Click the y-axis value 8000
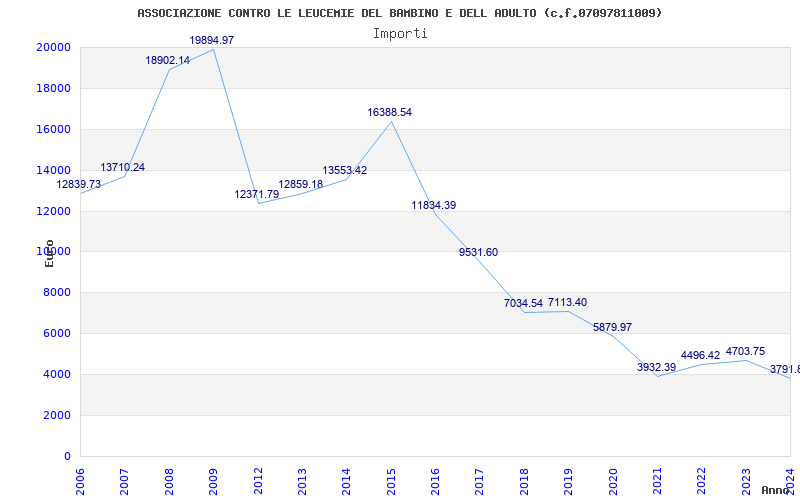Screen dimensions: 800x500 coord(56,292)
